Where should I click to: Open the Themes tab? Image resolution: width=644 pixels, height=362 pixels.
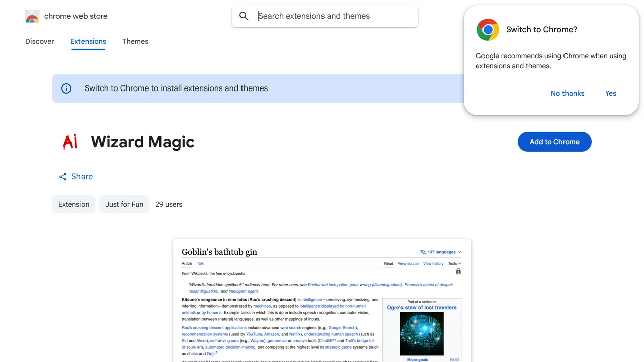tap(135, 41)
